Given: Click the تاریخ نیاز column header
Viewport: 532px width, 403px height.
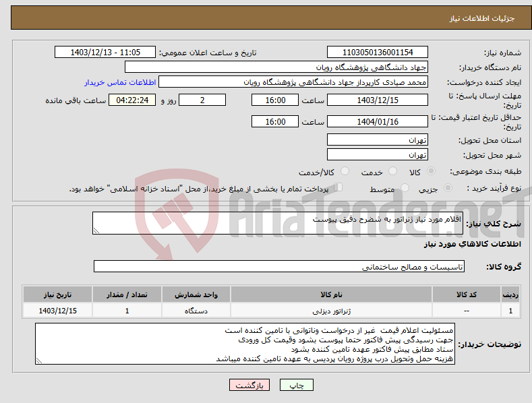Looking at the screenshot, I should tap(57, 294).
